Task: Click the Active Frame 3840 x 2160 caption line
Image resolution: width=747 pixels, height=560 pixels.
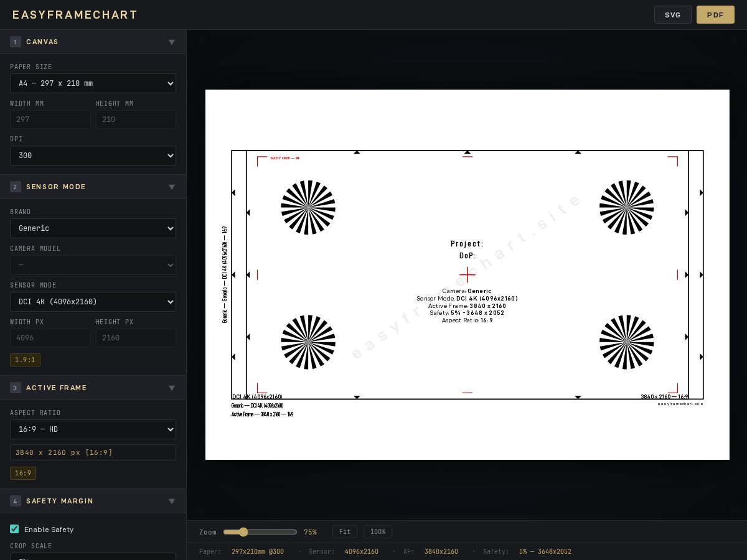Action: point(262,414)
